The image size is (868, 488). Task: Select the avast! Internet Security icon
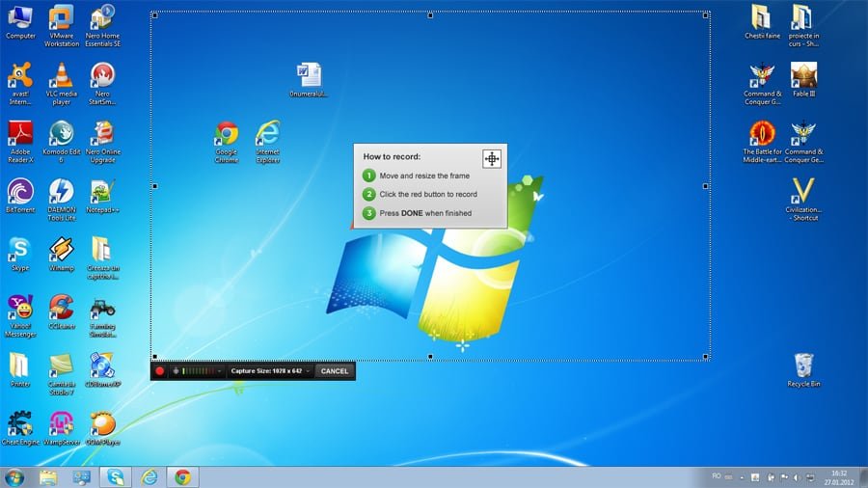(x=20, y=84)
